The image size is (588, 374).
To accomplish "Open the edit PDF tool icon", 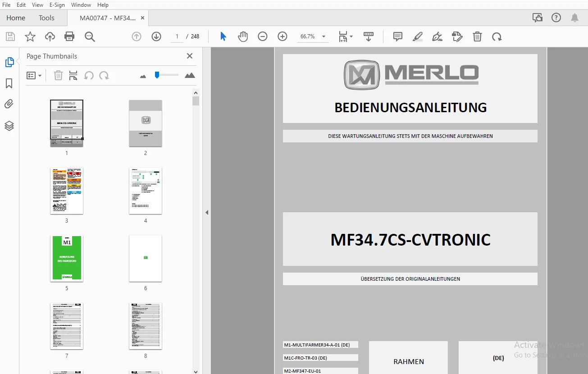I will tap(457, 36).
